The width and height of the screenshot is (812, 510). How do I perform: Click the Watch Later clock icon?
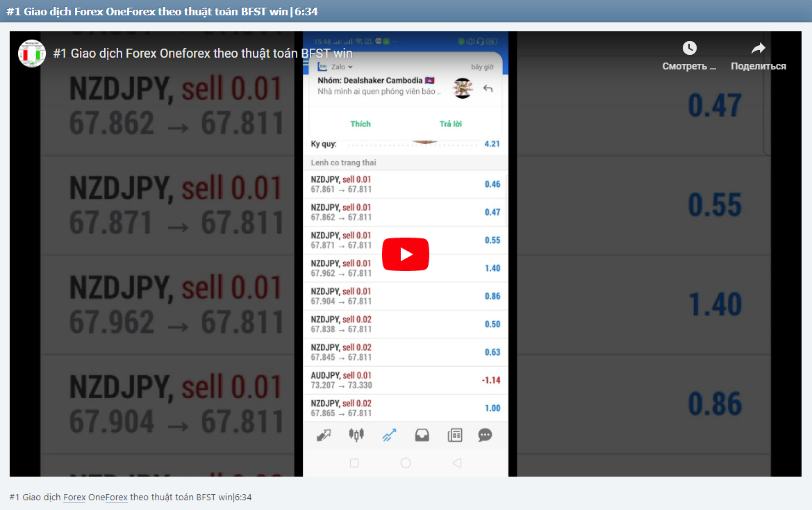pyautogui.click(x=689, y=47)
